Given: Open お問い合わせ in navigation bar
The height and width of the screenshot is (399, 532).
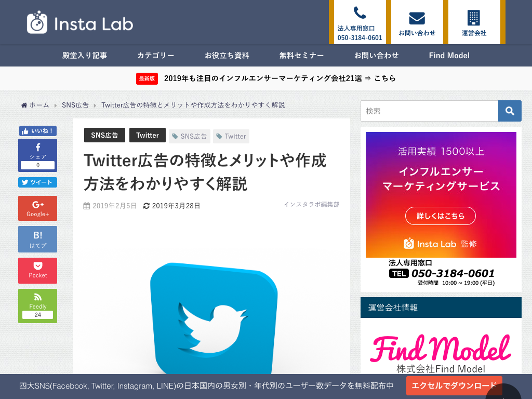Looking at the screenshot, I should (x=376, y=55).
